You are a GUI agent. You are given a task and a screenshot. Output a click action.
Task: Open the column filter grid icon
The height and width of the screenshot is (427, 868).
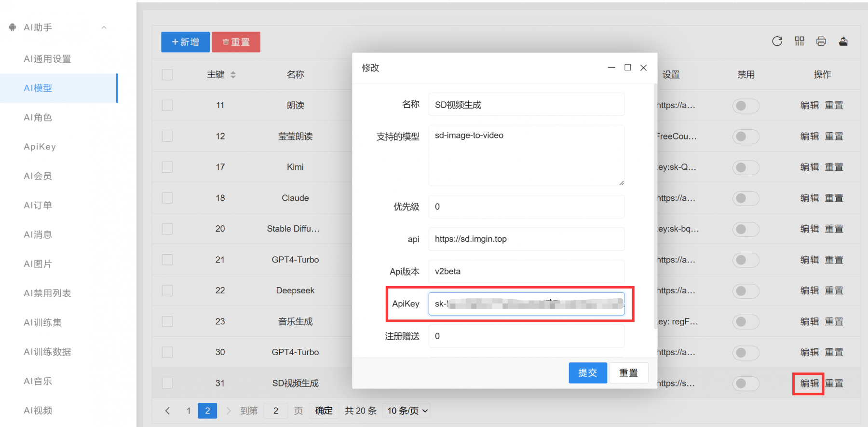click(x=800, y=41)
